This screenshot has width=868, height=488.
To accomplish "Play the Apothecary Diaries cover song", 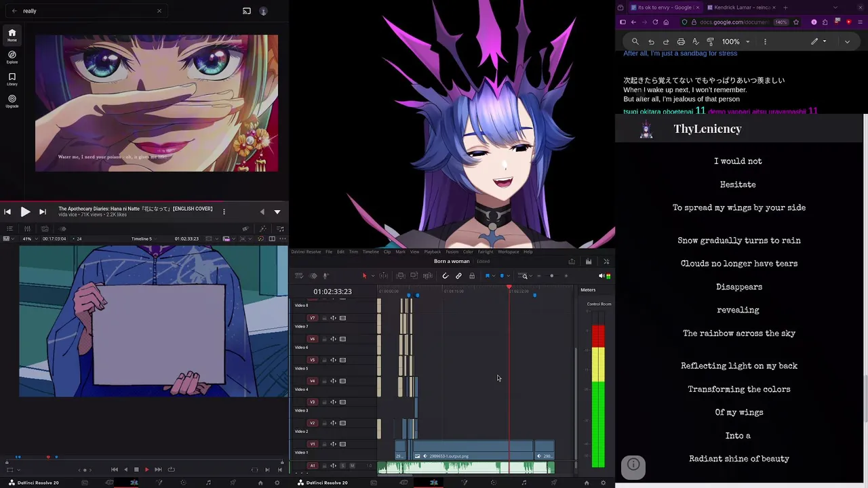I will pos(25,211).
